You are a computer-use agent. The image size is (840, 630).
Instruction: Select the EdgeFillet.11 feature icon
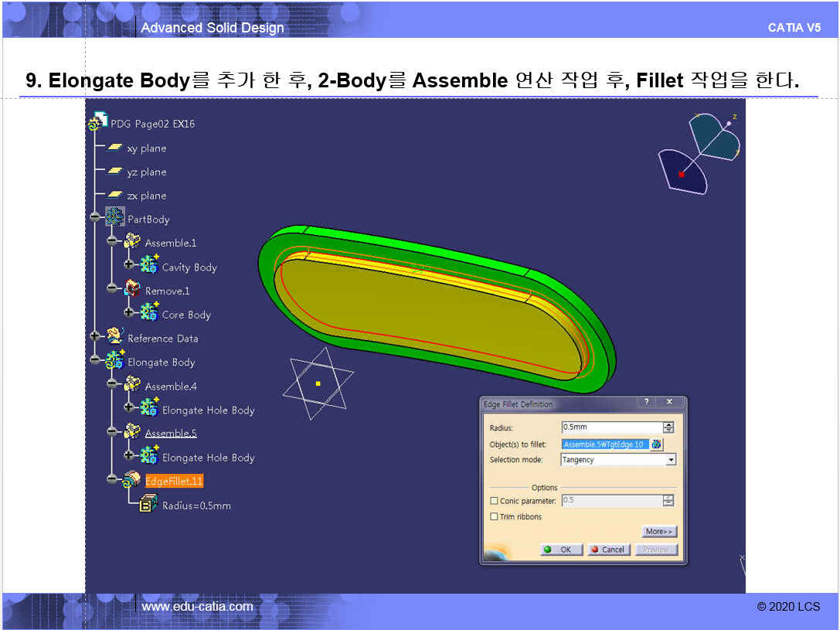[x=132, y=480]
